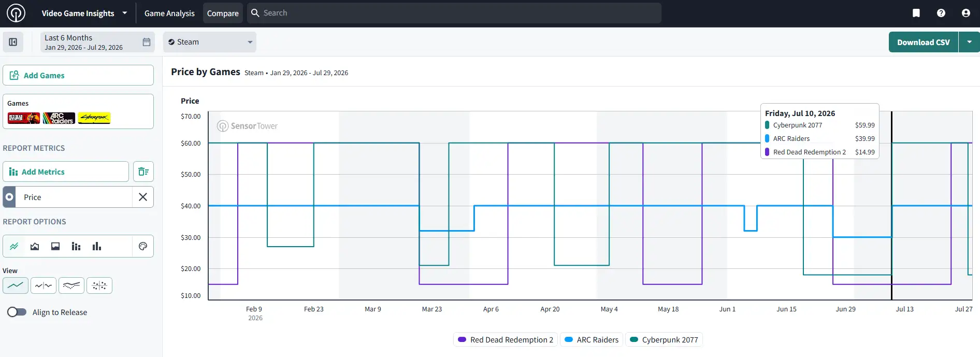980x357 pixels.
Task: Switch to line chart type
Action: [x=14, y=246]
